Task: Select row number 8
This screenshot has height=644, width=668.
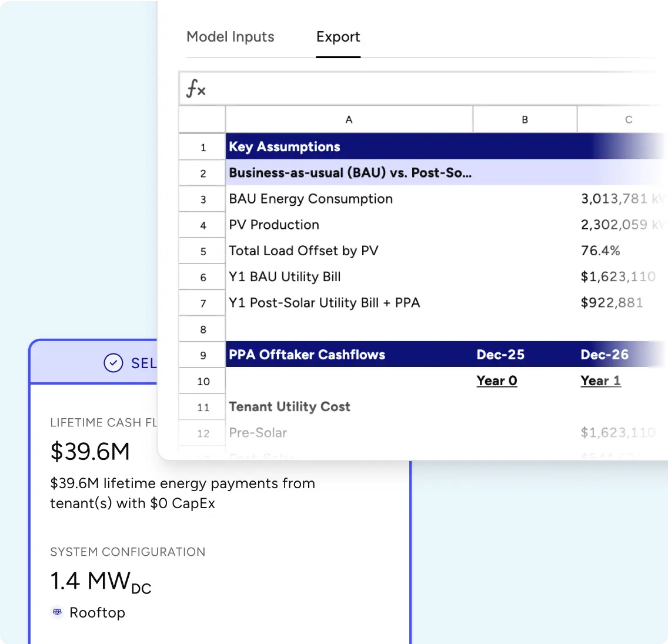Action: (202, 329)
